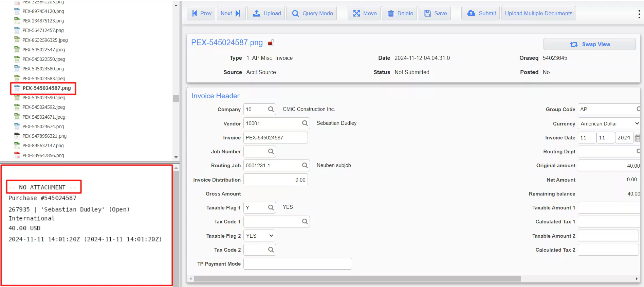Image resolution: width=644 pixels, height=287 pixels.
Task: Open the Tax Code 1 lookup icon
Action: pos(305,222)
